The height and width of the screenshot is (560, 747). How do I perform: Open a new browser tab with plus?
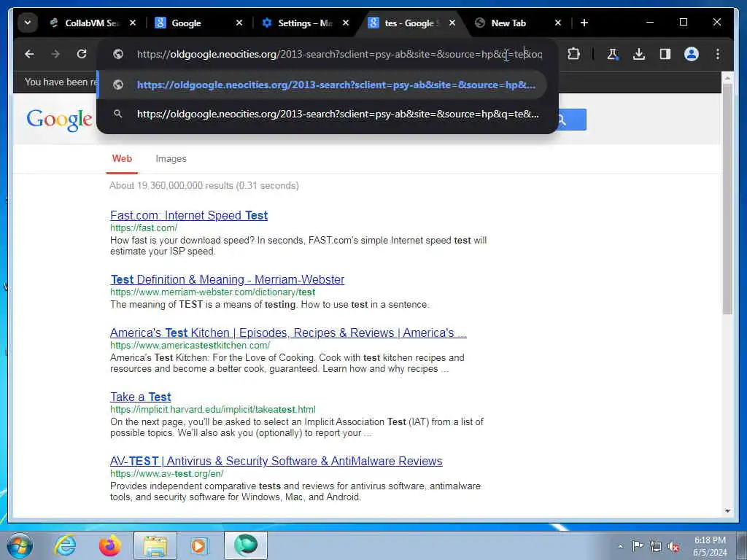[584, 23]
